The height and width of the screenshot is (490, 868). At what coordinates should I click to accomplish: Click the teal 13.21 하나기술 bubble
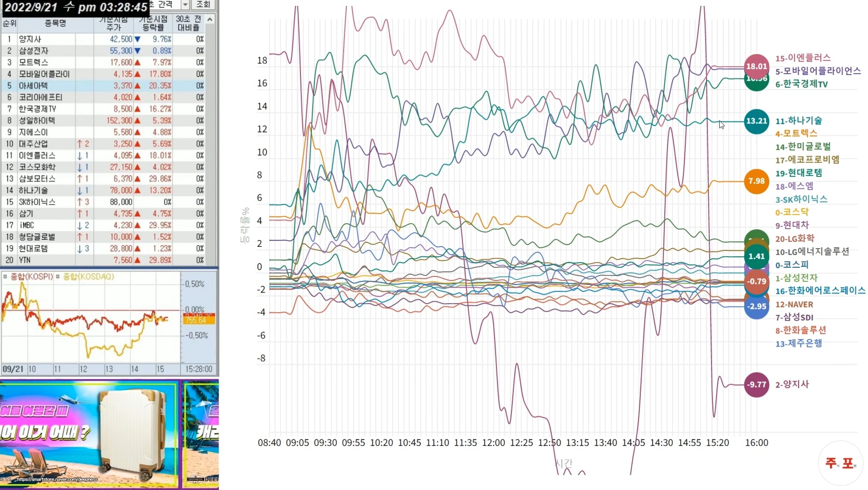[x=756, y=121]
